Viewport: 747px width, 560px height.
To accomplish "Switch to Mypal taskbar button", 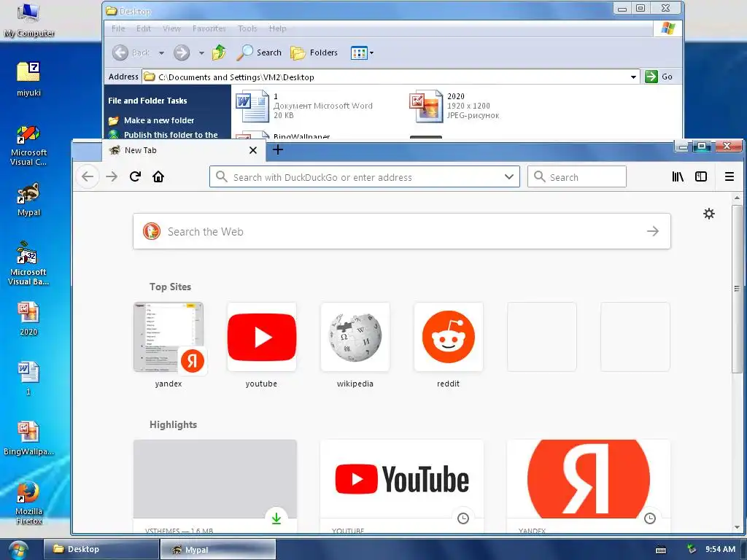I will coord(217,549).
